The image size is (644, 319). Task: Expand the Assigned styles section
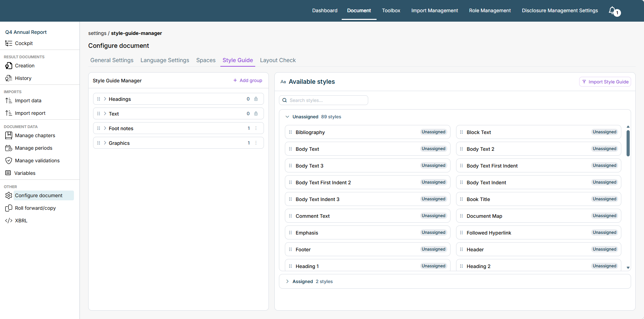pos(287,281)
